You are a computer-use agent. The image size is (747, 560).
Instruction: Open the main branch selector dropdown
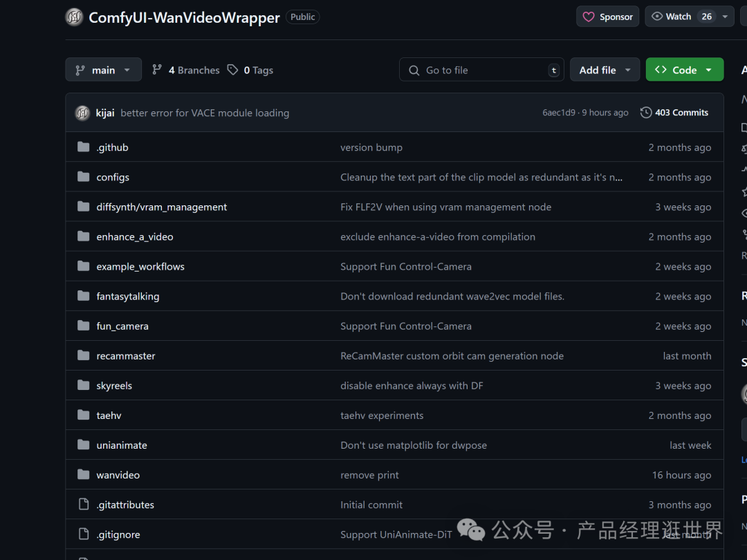[103, 70]
